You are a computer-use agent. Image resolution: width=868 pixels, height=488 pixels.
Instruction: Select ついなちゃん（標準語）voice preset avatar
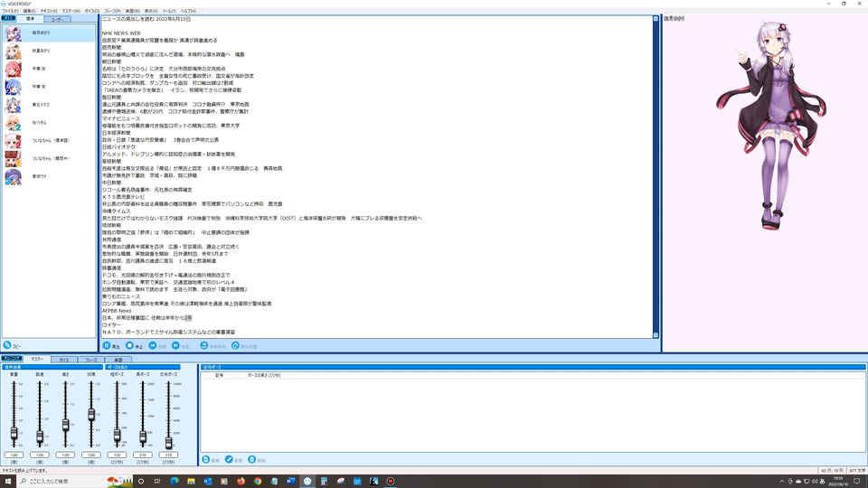coord(13,141)
